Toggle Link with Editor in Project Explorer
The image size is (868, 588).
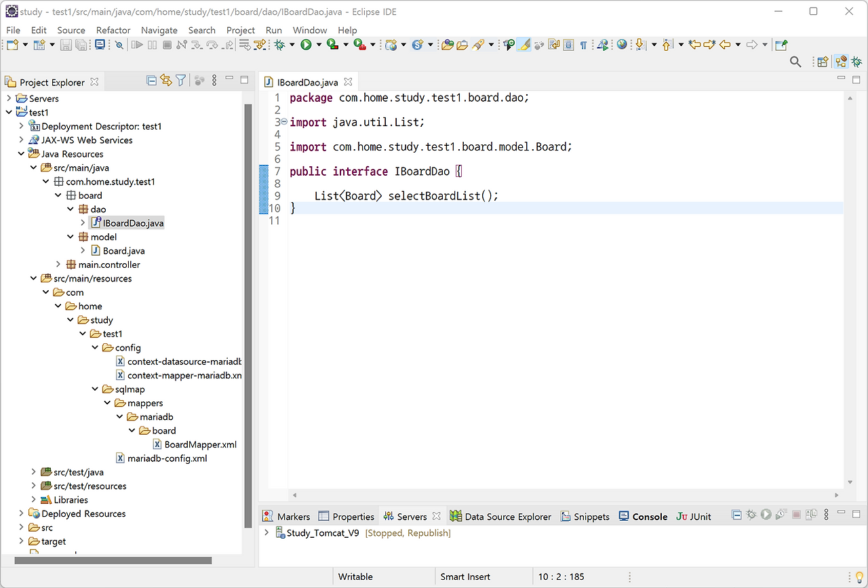click(166, 81)
